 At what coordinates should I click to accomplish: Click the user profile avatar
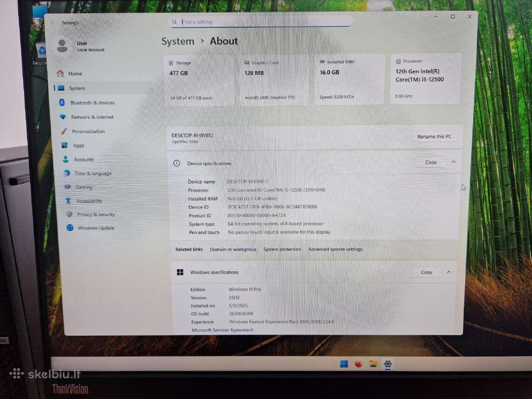click(63, 46)
